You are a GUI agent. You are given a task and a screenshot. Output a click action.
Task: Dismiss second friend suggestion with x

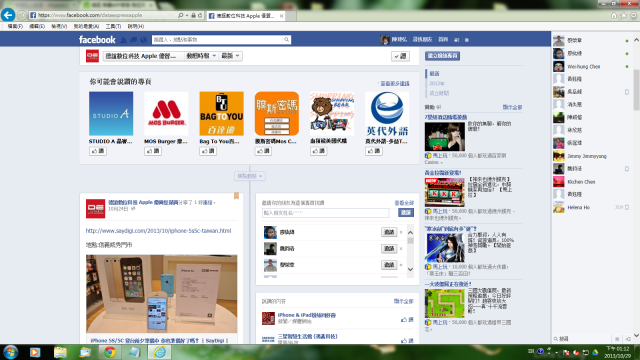(x=401, y=249)
